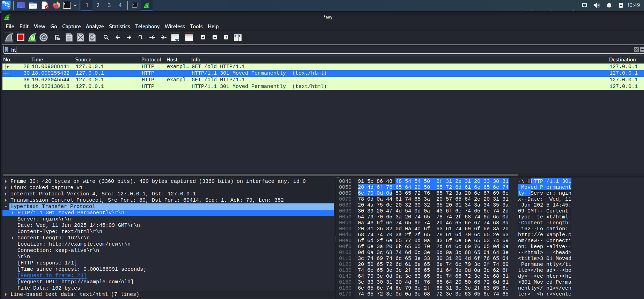Click the packet list horizontal scrollbar
644x299 pixels.
(x=260, y=175)
